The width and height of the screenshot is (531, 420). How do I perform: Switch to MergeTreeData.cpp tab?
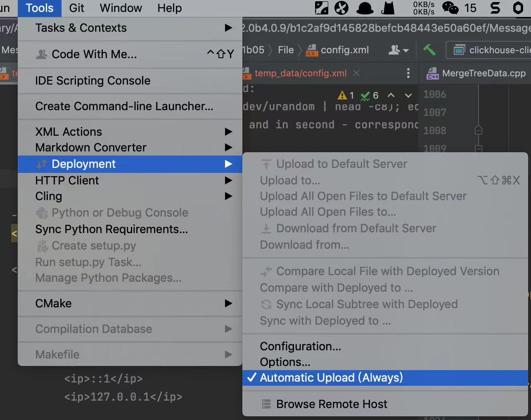tap(483, 73)
